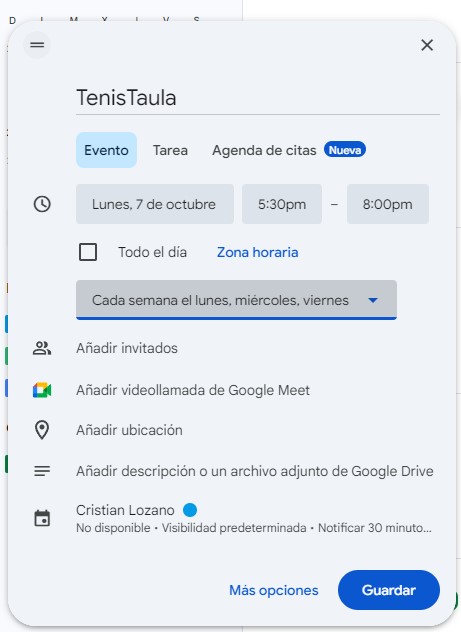Screen dimensions: 461x632
Task: Click the location pin icon
Action: click(x=42, y=430)
